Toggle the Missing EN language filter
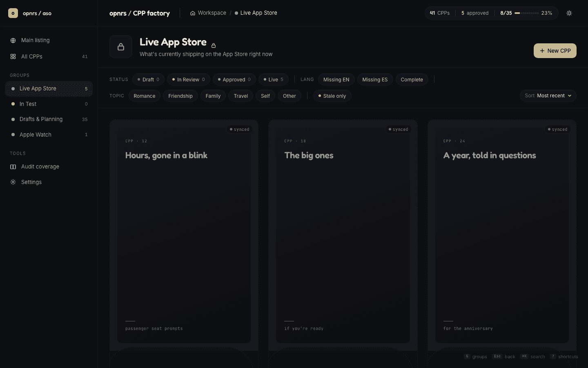588x368 pixels. pos(336,79)
